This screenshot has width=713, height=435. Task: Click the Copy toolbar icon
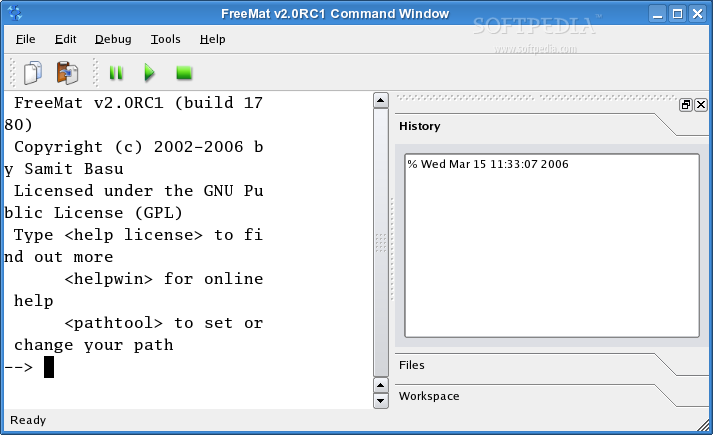[33, 73]
